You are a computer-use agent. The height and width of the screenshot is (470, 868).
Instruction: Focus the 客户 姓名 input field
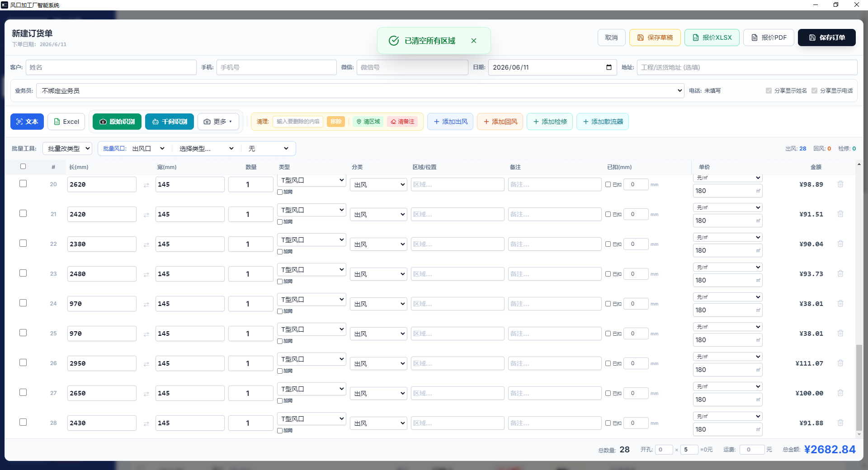(x=111, y=67)
